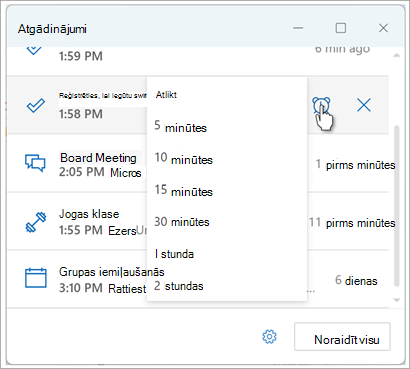
Task: Minimize the Atgādinājumi window
Action: (298, 28)
